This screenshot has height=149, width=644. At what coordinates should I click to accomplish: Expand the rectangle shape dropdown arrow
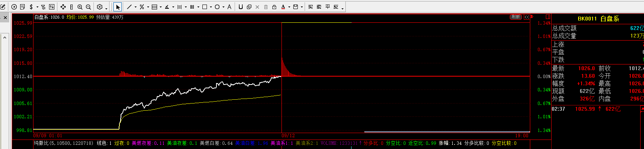coord(211,7)
